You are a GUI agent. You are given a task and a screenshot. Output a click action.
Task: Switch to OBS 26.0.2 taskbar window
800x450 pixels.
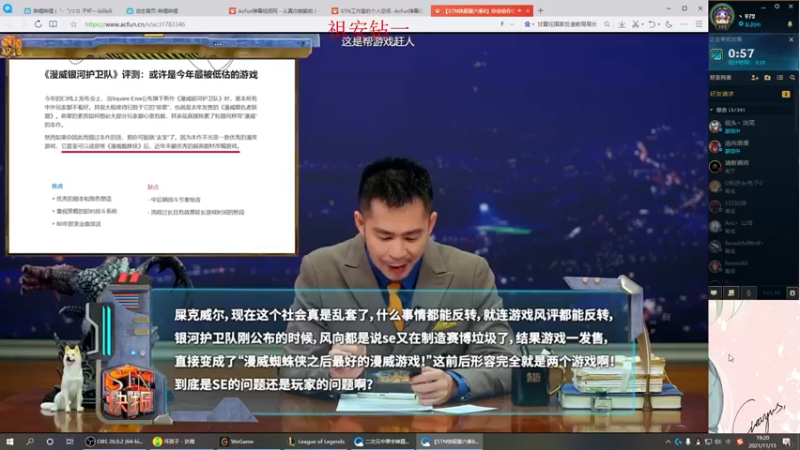(114, 441)
